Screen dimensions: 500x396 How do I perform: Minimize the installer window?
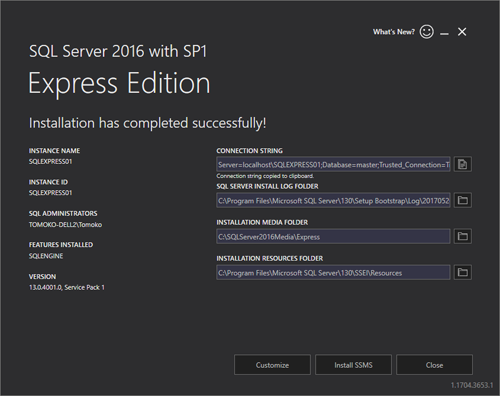444,33
